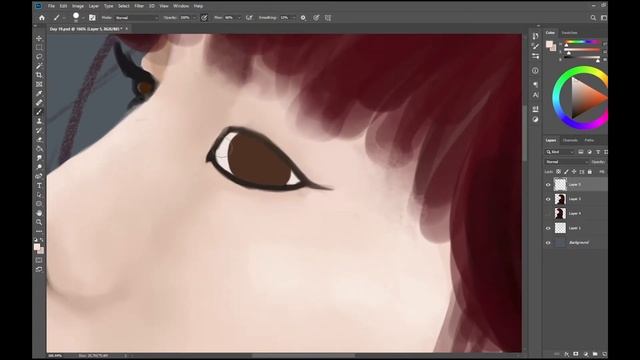This screenshot has width=640, height=360.
Task: Select the Move tool
Action: point(39,38)
